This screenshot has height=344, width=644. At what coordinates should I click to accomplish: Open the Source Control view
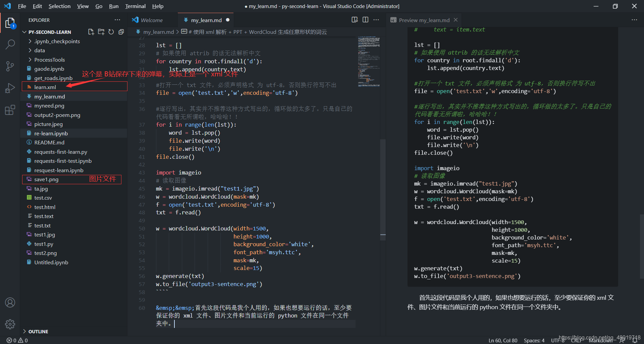[10, 66]
